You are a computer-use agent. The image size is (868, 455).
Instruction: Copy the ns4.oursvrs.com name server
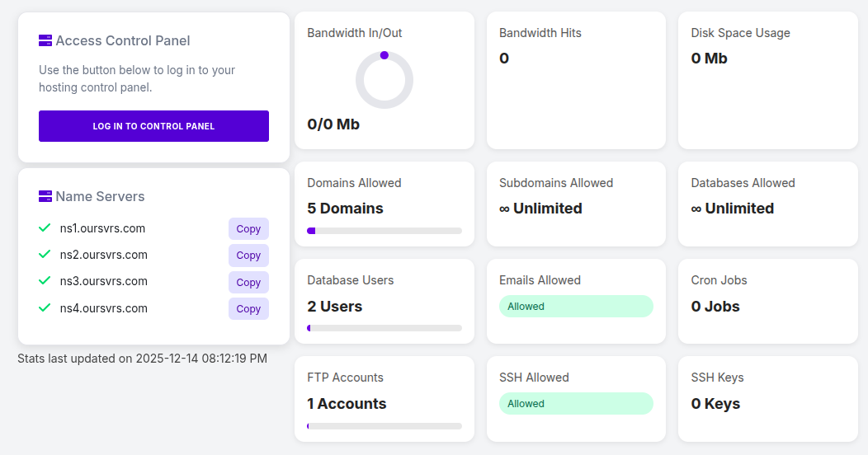point(248,309)
